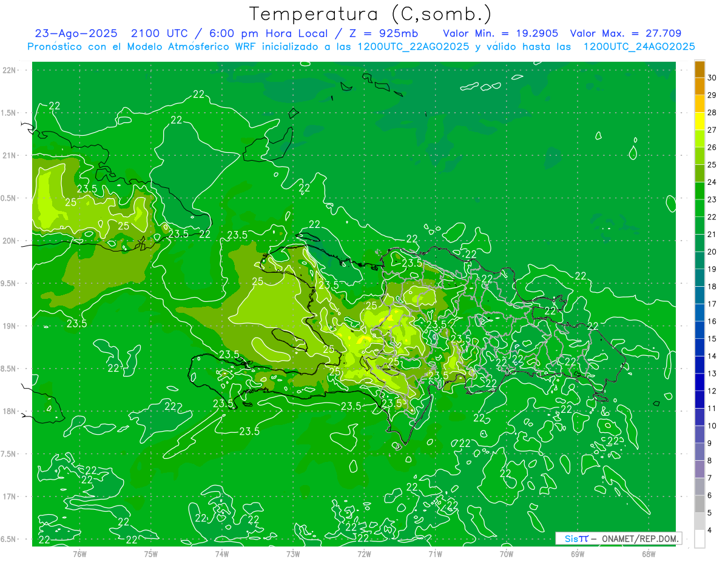Click the '7' value on the color scale
The image size is (728, 562).
[710, 478]
